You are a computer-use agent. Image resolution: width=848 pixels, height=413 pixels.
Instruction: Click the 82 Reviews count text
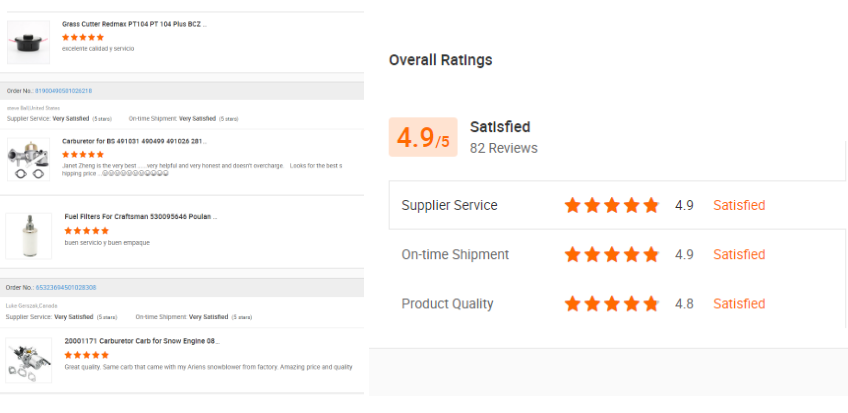[503, 148]
